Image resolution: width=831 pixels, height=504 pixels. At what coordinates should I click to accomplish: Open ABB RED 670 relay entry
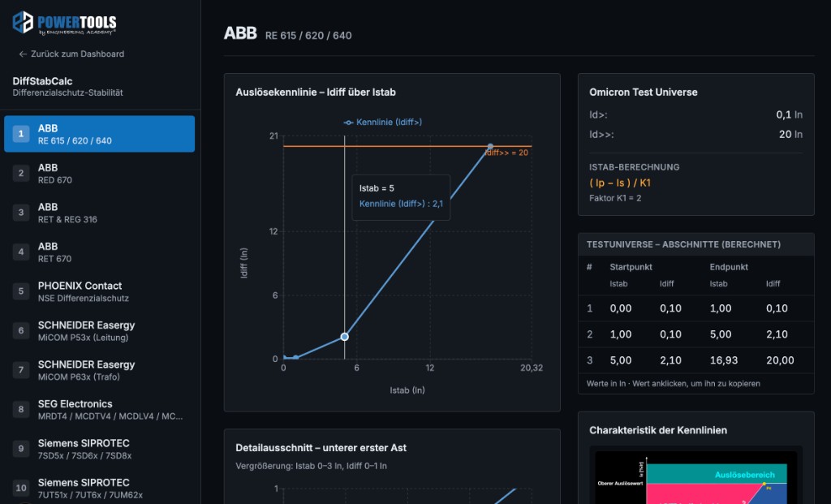[99, 174]
